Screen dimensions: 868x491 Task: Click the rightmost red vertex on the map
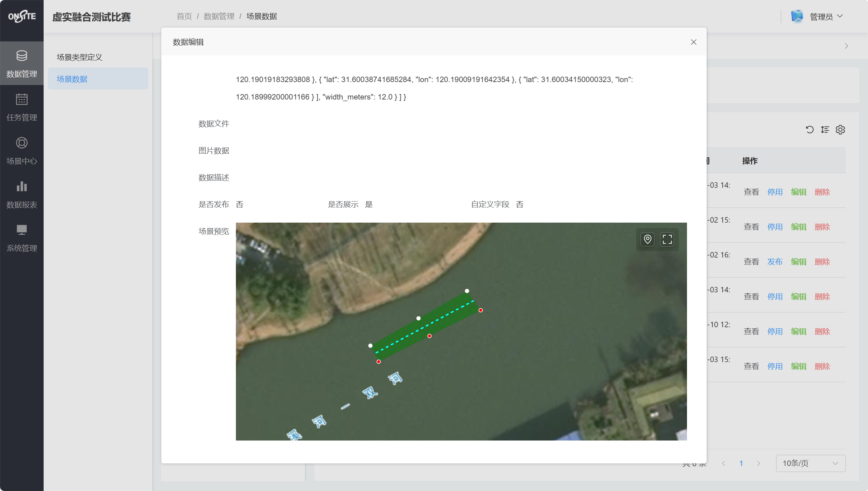tap(481, 310)
